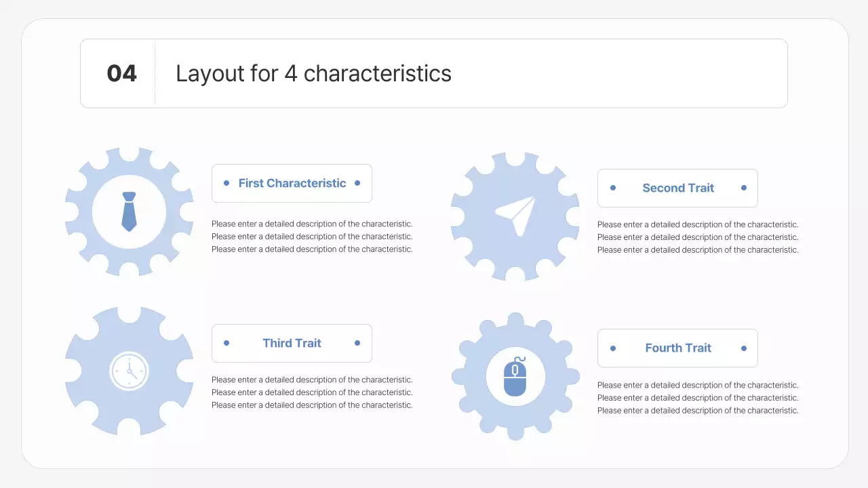
Task: Click right bullet dot beside Fourth Trait
Action: 744,348
